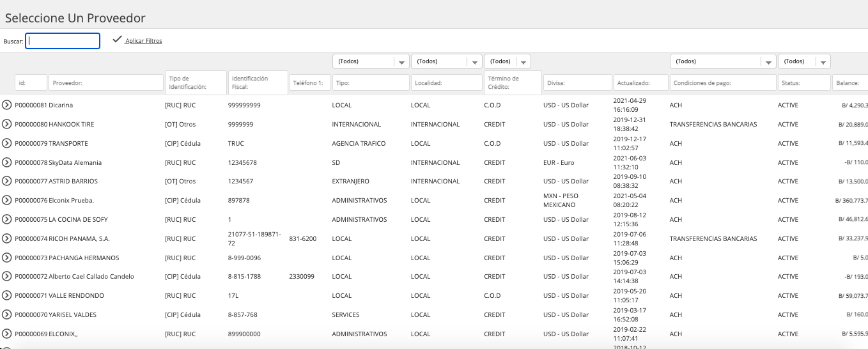The width and height of the screenshot is (868, 349).
Task: Select supplier P00000081 Dicarina
Action: coord(44,105)
